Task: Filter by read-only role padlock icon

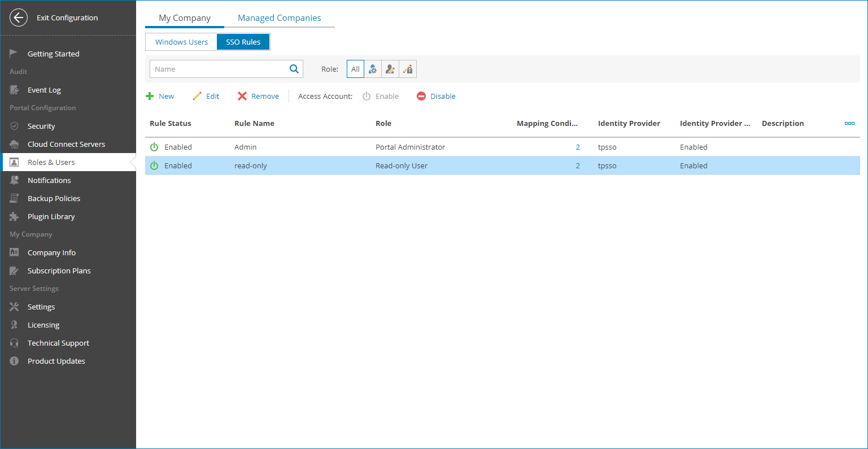Action: coord(408,69)
